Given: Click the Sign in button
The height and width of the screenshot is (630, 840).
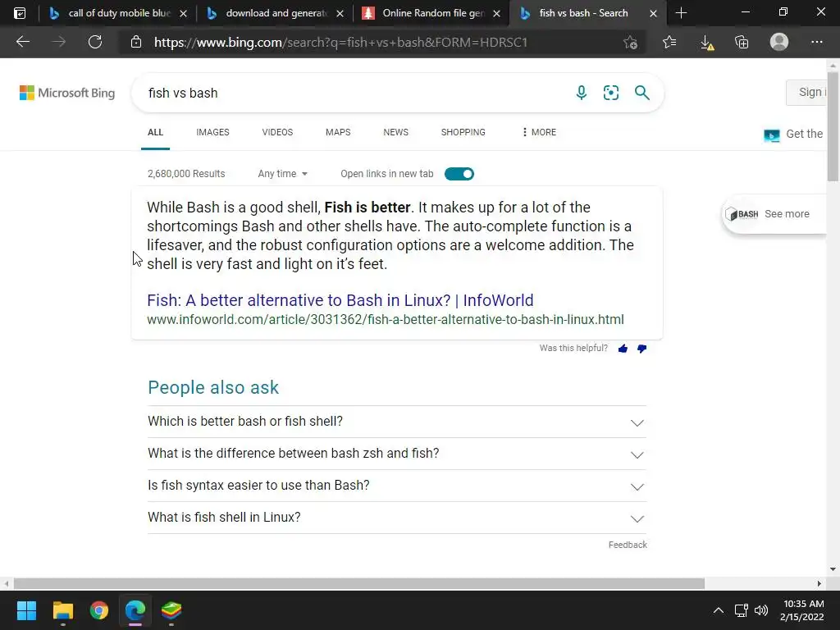Looking at the screenshot, I should (806, 92).
